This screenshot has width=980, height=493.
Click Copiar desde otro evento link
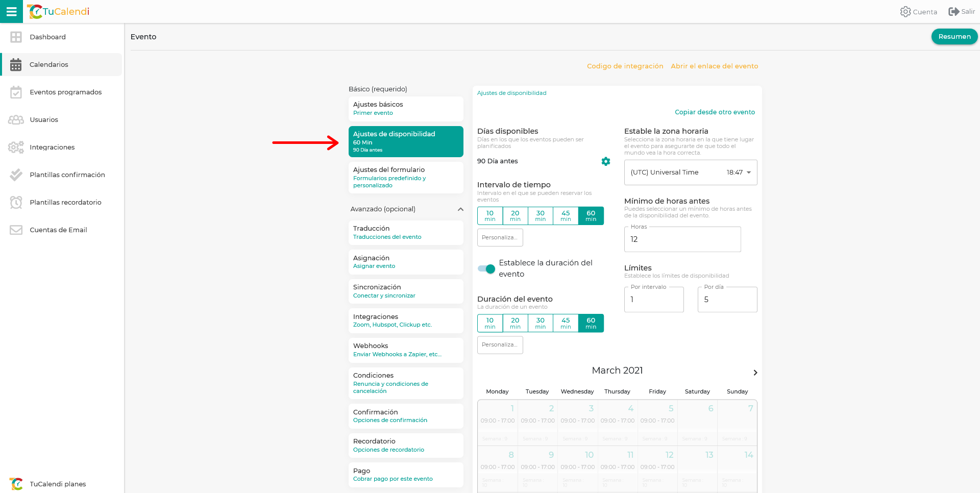coord(714,112)
